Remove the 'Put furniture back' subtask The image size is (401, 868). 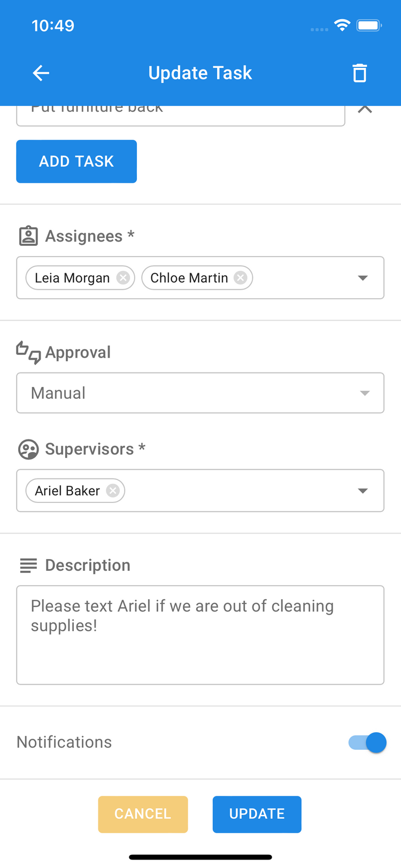coord(365,110)
